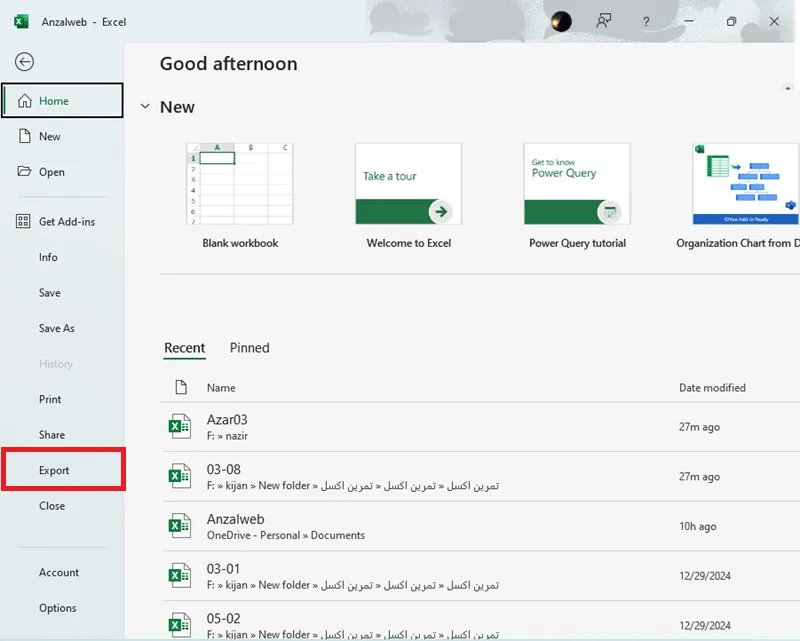
Task: Open the account profile picture
Action: click(561, 21)
